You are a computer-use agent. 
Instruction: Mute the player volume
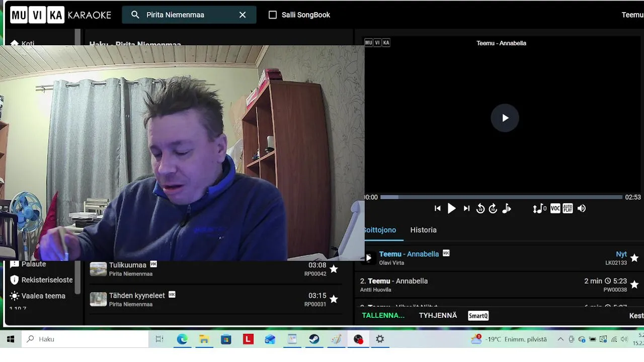point(582,208)
